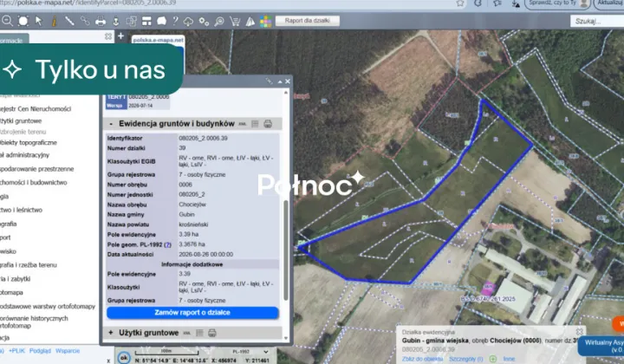Click the colorful grid layers icon
This screenshot has width=624, height=364.
click(265, 21)
